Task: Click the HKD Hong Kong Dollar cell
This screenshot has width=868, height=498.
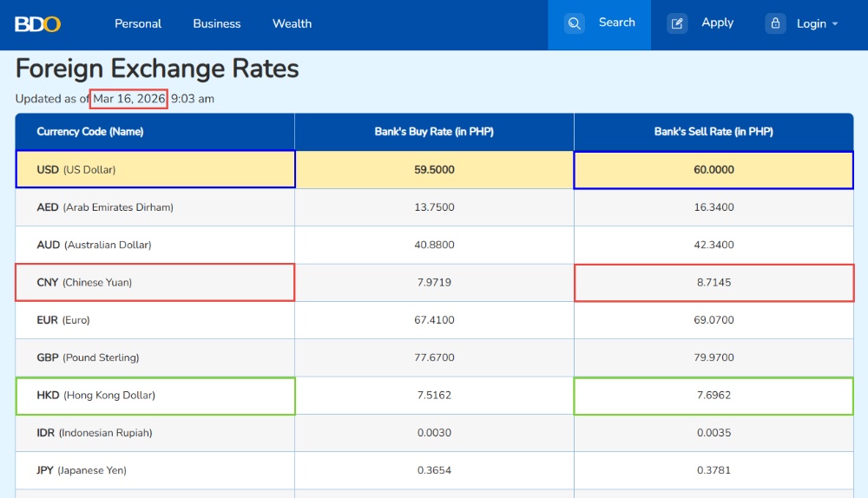Action: [155, 396]
